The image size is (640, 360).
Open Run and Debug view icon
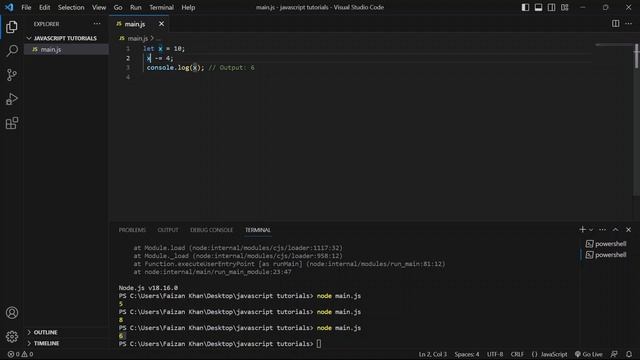click(x=12, y=99)
